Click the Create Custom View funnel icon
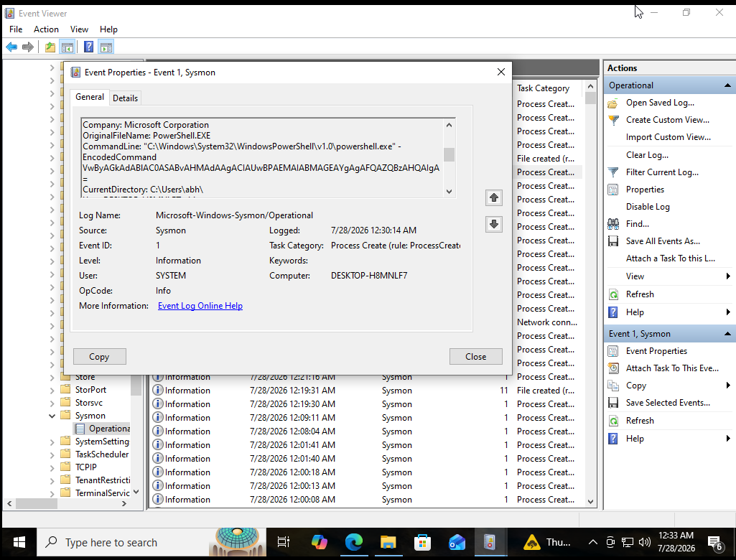 click(x=613, y=120)
